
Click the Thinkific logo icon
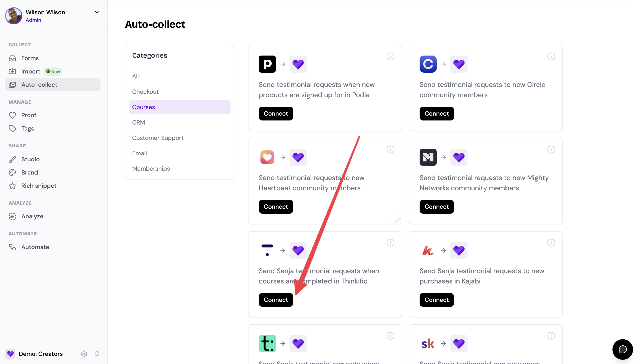(x=267, y=250)
